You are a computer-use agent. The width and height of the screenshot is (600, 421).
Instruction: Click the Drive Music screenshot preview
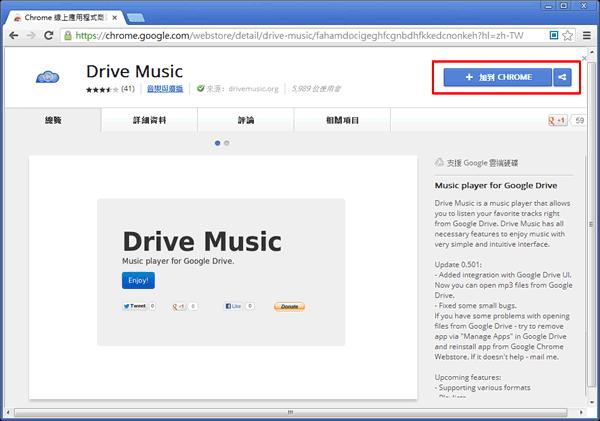tap(223, 277)
